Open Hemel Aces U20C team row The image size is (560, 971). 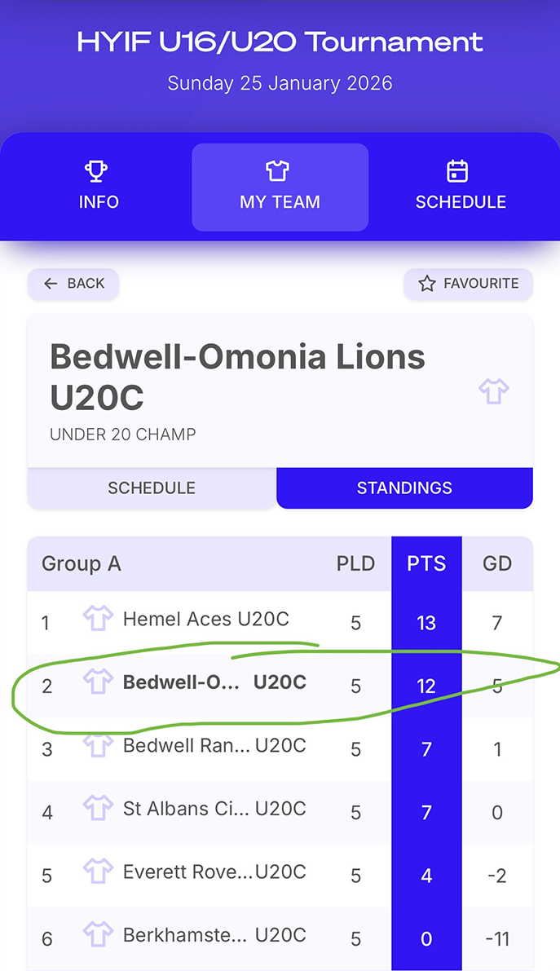pyautogui.click(x=205, y=620)
